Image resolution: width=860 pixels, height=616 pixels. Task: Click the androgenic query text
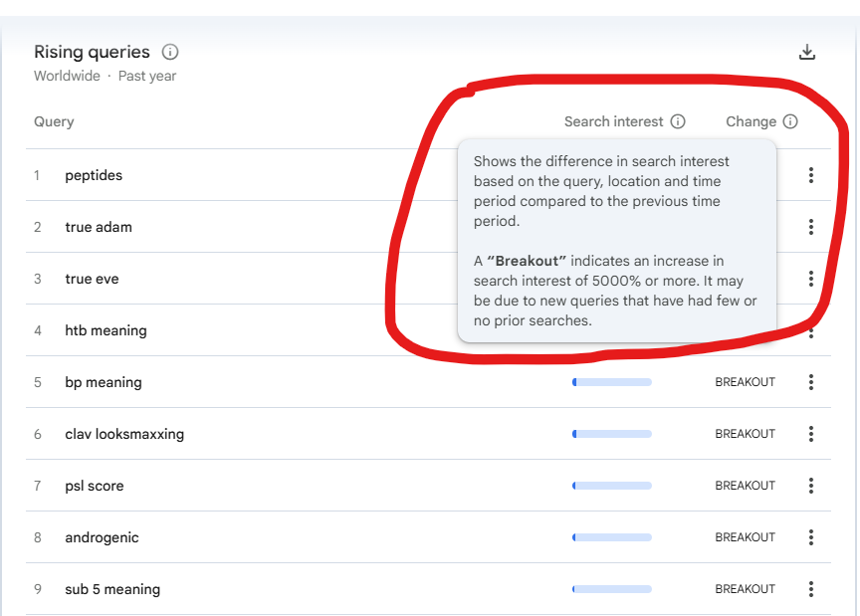point(102,537)
